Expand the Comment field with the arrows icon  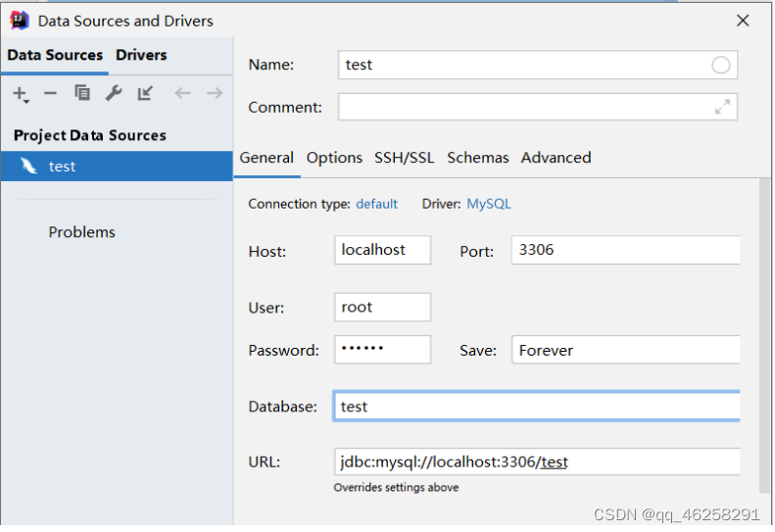722,107
